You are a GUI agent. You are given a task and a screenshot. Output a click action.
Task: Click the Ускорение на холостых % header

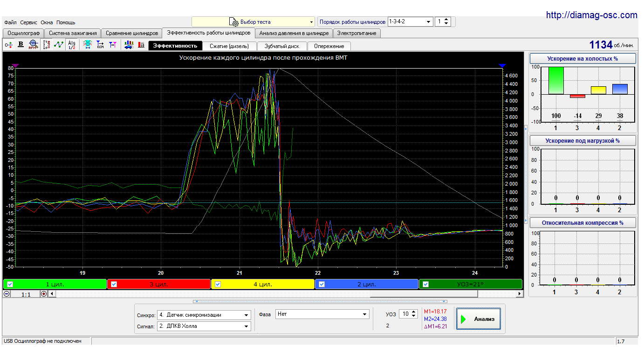click(x=582, y=59)
